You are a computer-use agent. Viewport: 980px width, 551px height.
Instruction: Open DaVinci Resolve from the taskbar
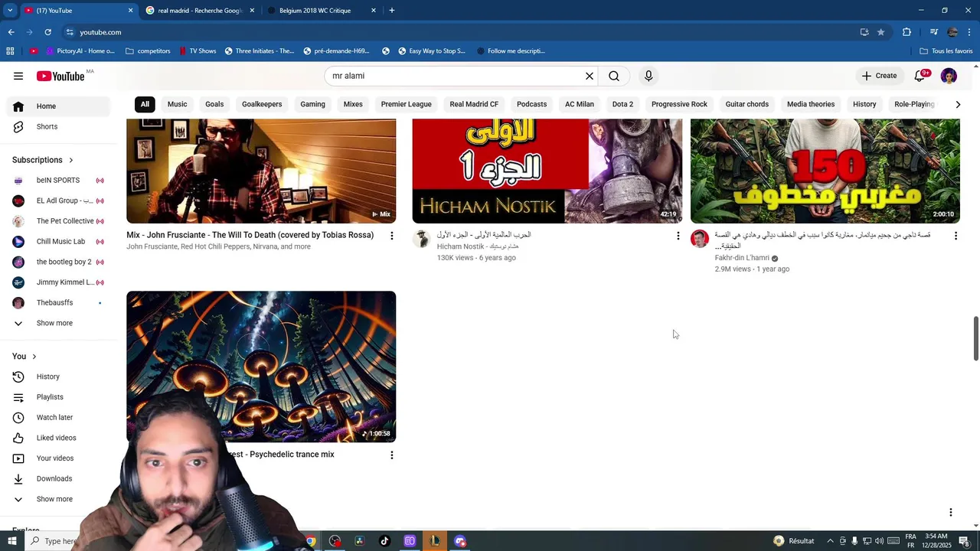(360, 541)
